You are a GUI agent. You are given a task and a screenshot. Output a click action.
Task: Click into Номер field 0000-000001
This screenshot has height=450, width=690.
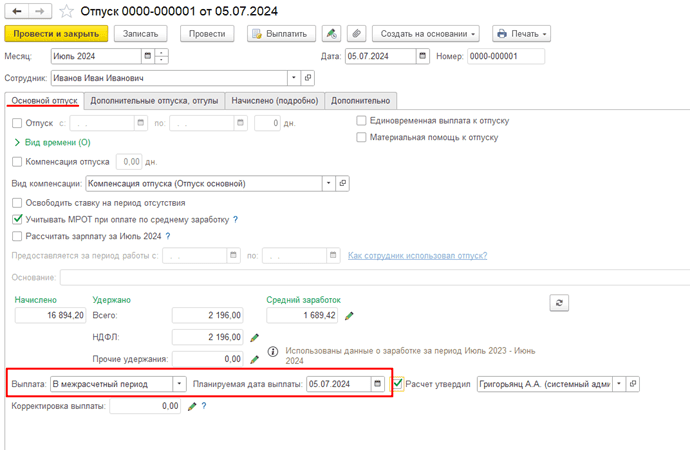(x=506, y=56)
